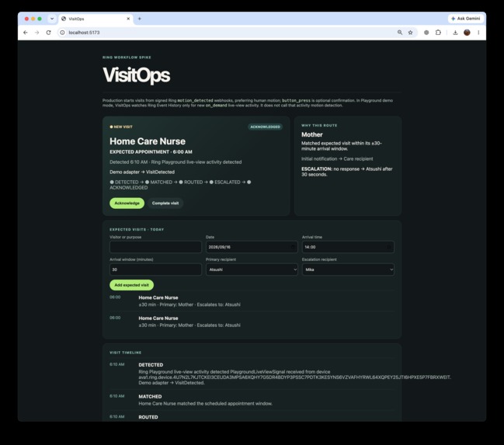
Task: Focus the Visitor or purpose field
Action: point(155,247)
